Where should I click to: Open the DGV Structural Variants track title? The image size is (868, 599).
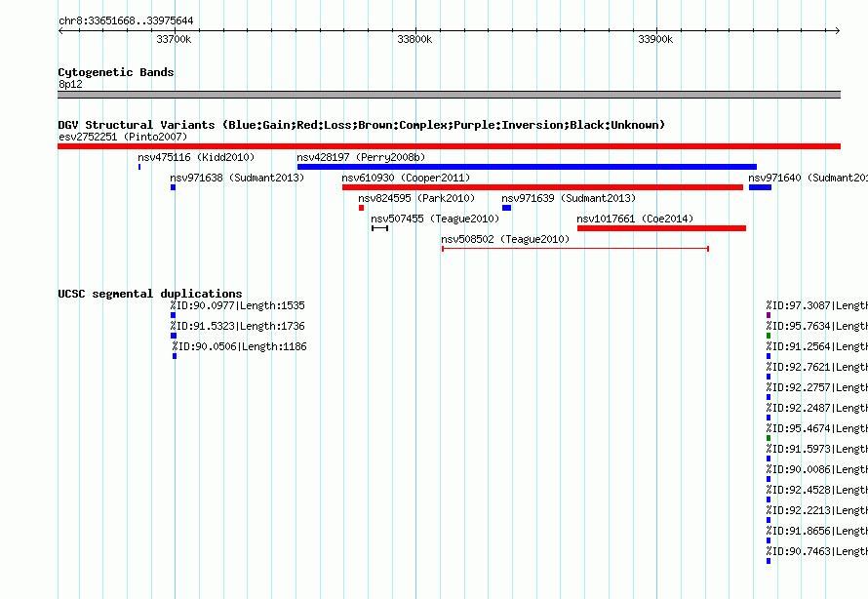[x=362, y=125]
